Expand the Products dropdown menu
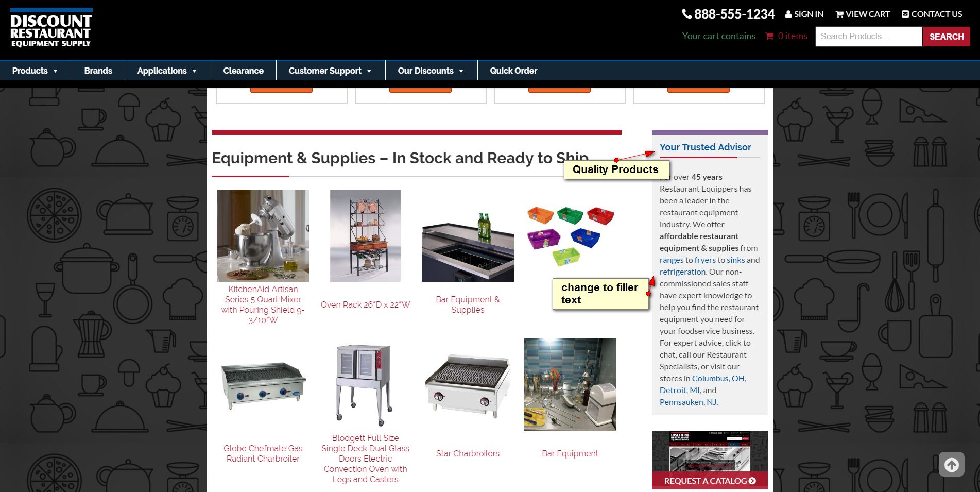The image size is (980, 492). click(35, 71)
